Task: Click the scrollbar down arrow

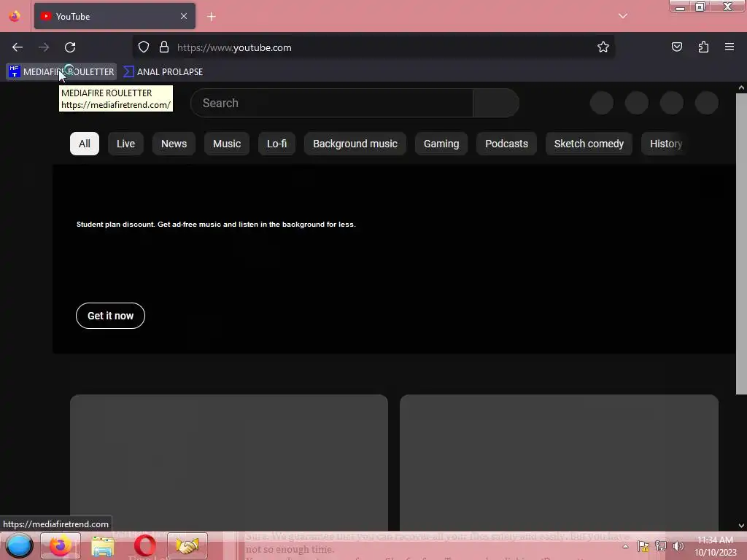Action: (741, 526)
